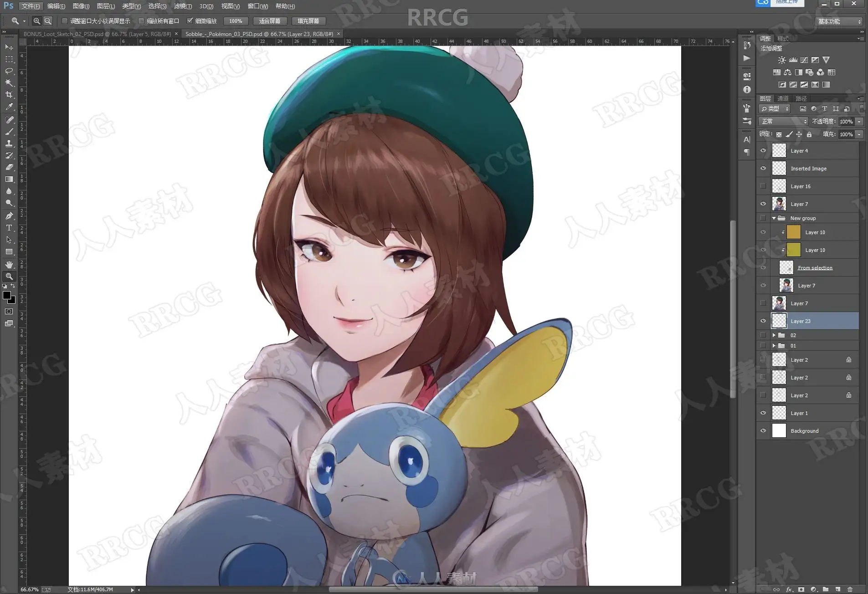Enable the 调整窗口大小以满屏显示 checkbox

(65, 21)
